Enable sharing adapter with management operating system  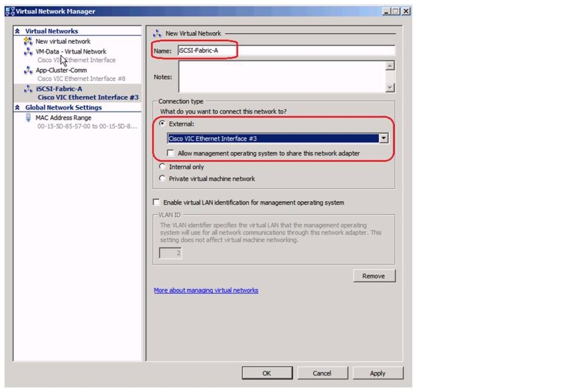[171, 153]
